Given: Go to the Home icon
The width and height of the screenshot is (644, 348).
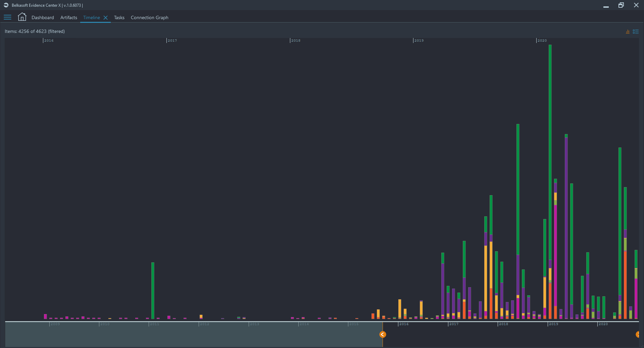Looking at the screenshot, I should click(22, 17).
